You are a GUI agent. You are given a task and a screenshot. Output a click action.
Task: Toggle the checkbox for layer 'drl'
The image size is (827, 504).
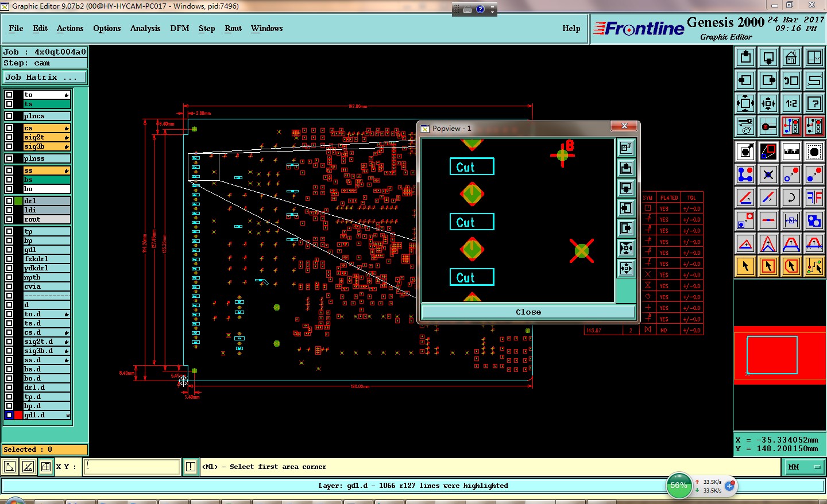pos(9,201)
